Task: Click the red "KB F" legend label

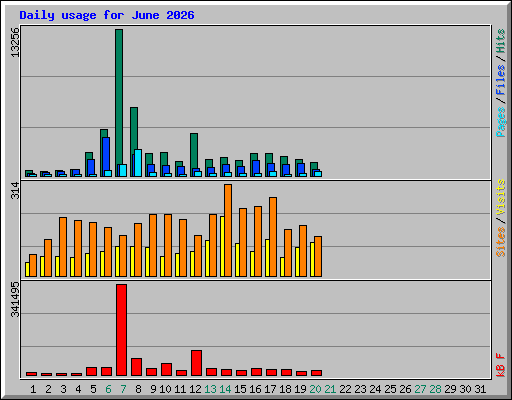Action: click(x=501, y=365)
